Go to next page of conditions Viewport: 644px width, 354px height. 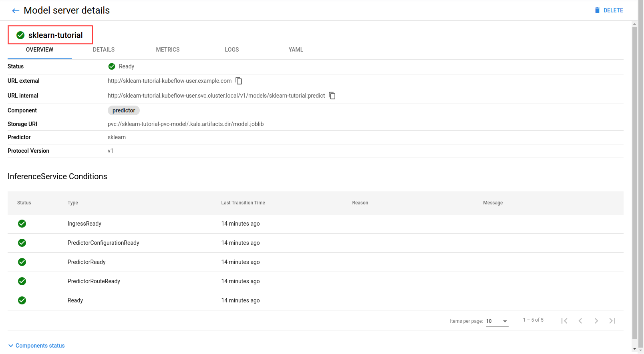[x=596, y=321]
